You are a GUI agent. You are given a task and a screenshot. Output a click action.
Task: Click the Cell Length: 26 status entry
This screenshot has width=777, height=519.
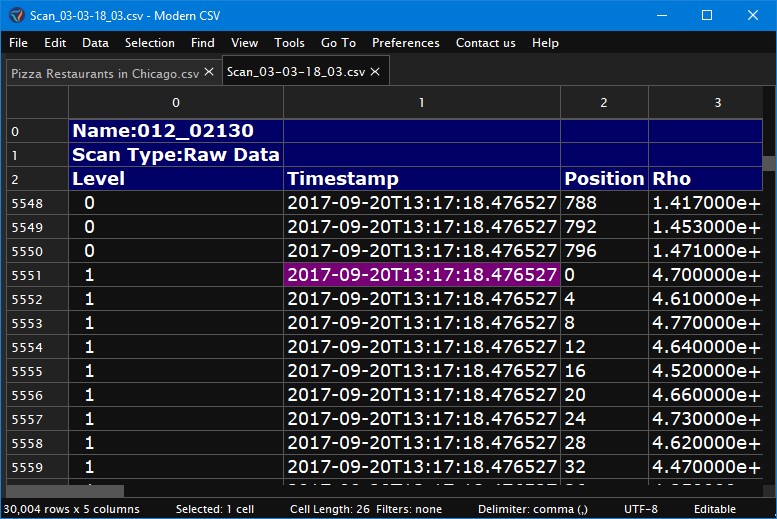click(330, 509)
